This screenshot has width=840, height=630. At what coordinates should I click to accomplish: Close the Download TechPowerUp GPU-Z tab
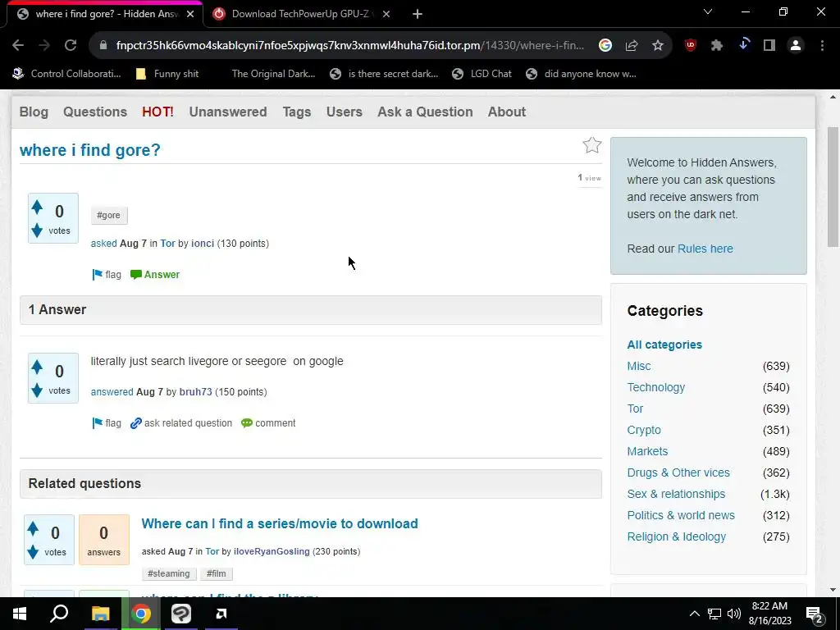coord(386,15)
